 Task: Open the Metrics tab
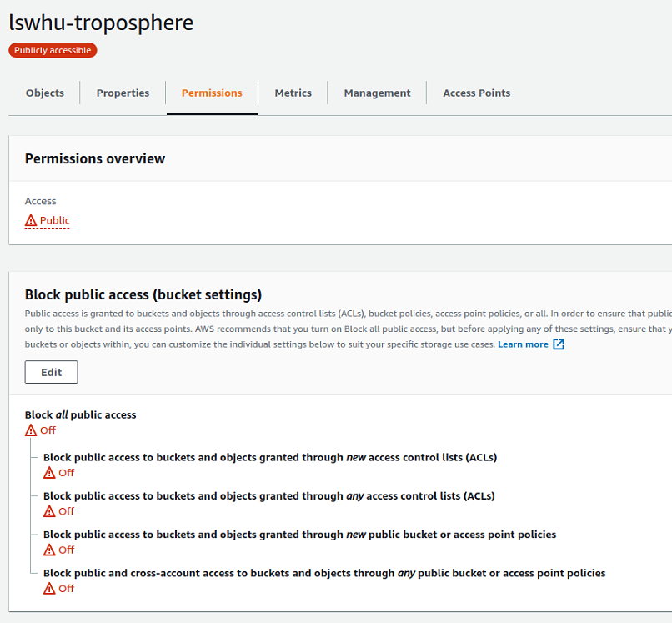[293, 93]
